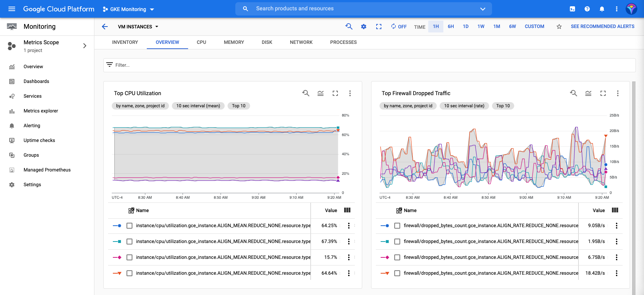Viewport: 644px width, 295px height.
Task: Open the VM INSTANCES dropdown
Action: coord(138,27)
